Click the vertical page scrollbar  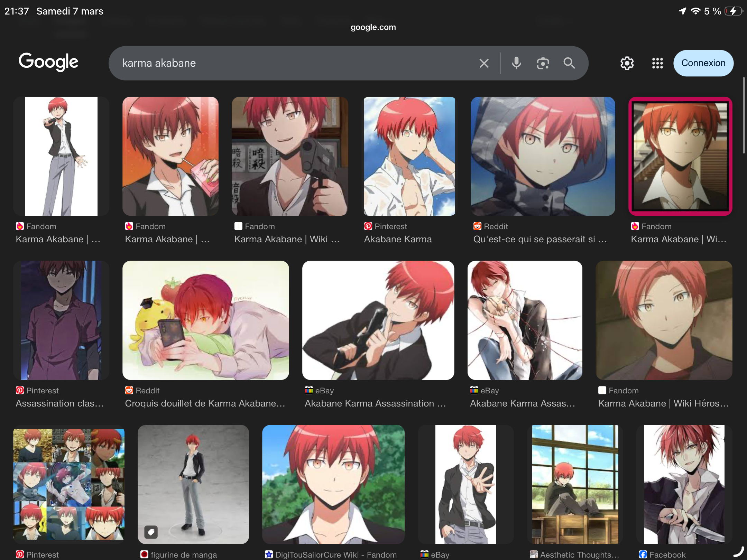point(744,116)
